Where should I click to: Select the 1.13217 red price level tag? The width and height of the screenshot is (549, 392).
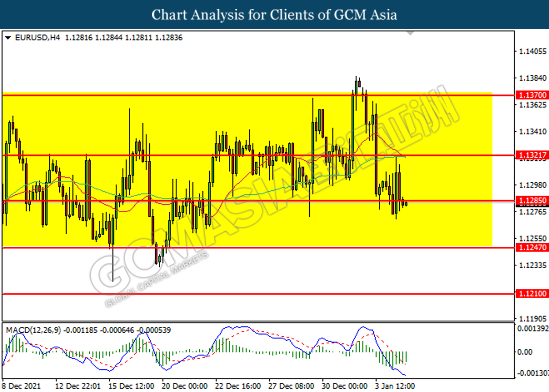532,155
